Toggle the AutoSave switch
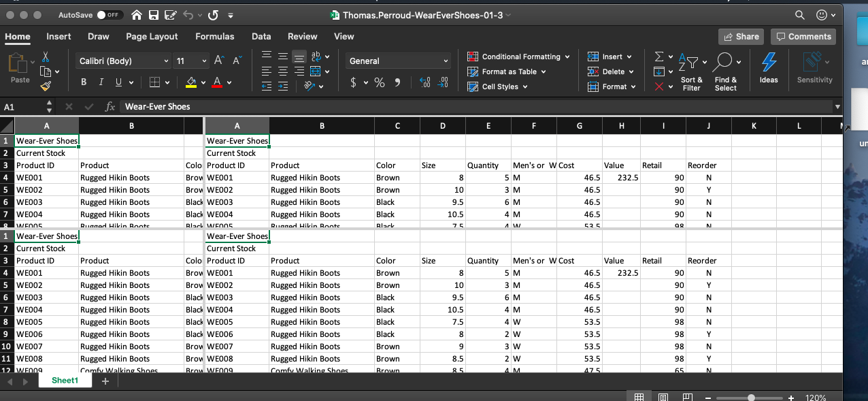The width and height of the screenshot is (868, 401). (x=109, y=15)
